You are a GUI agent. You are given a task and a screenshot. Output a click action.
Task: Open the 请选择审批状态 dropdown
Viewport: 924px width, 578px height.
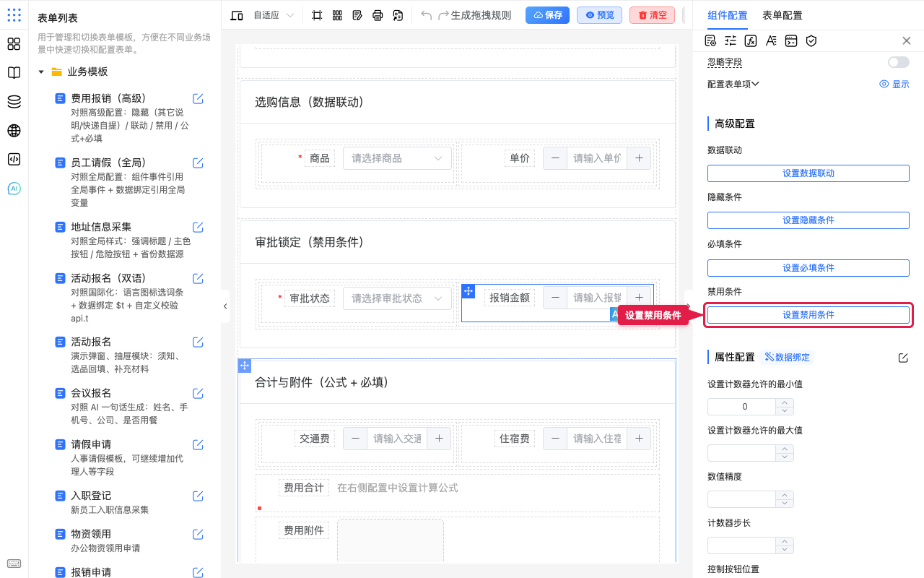[397, 298]
